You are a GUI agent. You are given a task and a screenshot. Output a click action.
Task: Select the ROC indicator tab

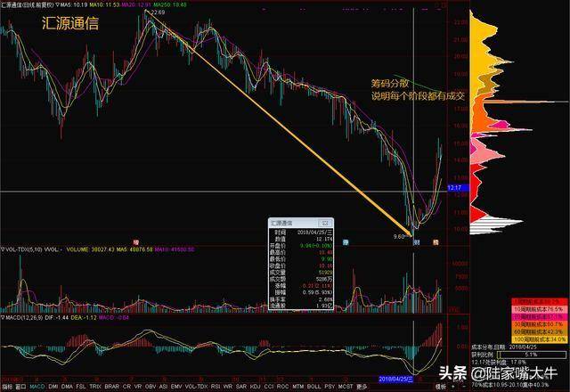coord(282,387)
